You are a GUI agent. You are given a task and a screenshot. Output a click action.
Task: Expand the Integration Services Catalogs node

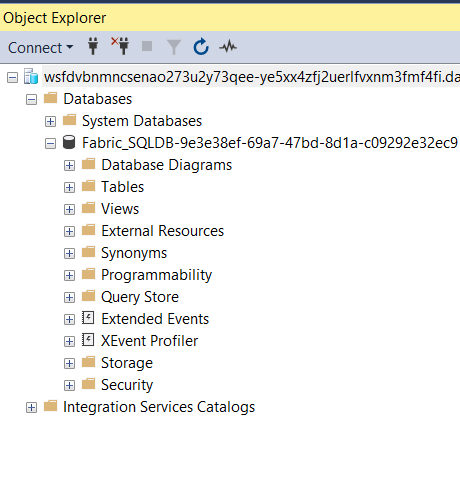(31, 407)
